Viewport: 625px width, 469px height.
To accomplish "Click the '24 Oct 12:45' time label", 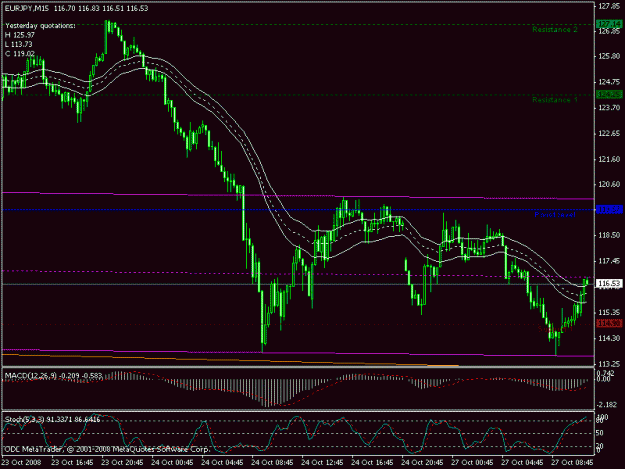I will click(322, 463).
